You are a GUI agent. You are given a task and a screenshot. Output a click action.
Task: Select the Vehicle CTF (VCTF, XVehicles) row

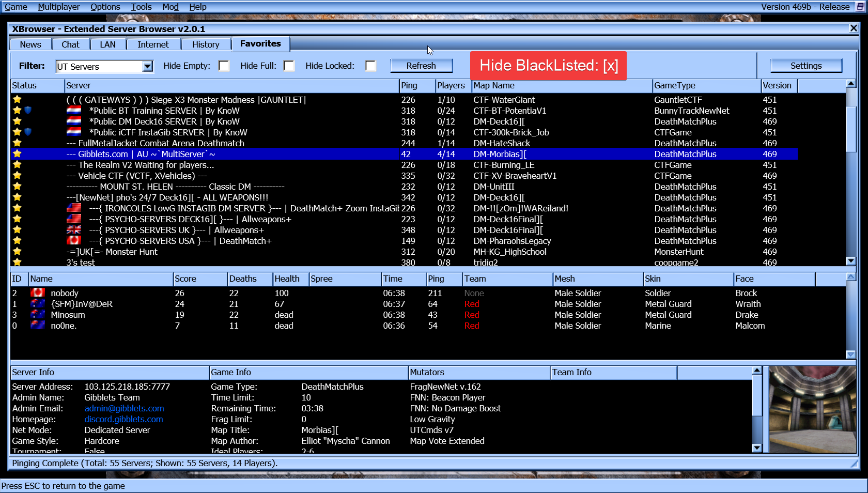pos(404,176)
